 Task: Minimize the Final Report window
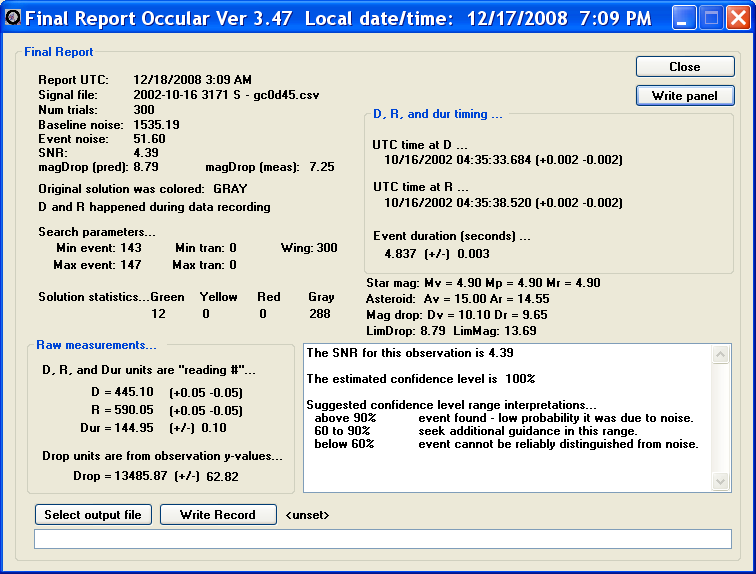point(684,18)
